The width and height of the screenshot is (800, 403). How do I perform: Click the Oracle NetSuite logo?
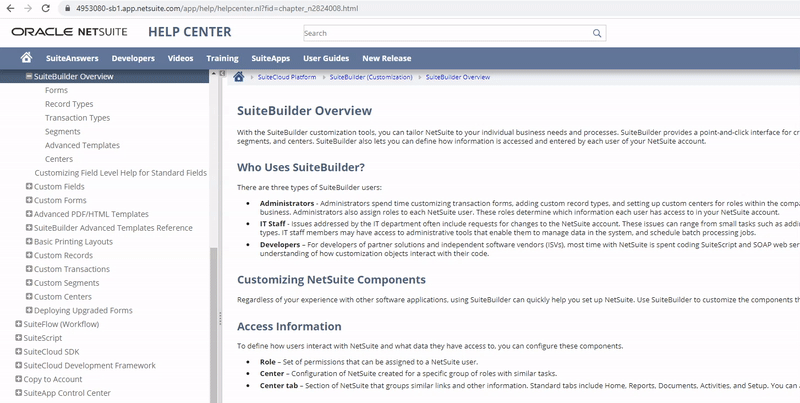pos(69,32)
